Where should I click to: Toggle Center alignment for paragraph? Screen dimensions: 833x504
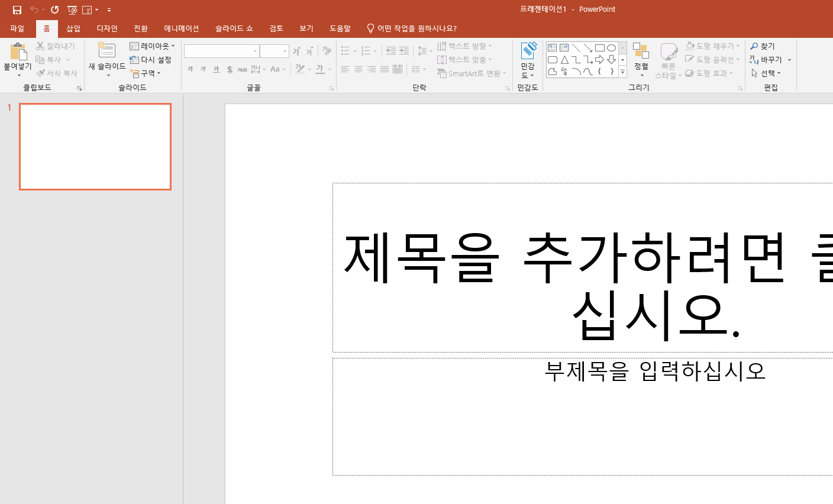point(359,69)
